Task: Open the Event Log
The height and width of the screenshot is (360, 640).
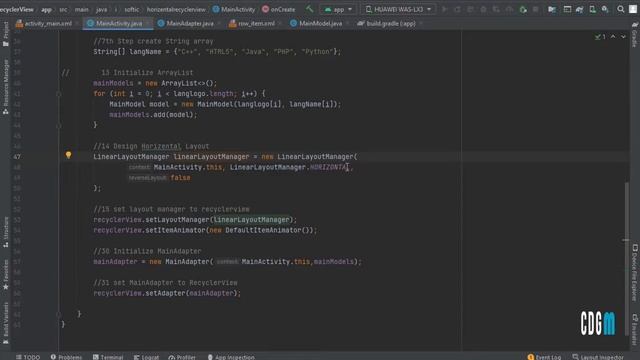Action: (544, 357)
